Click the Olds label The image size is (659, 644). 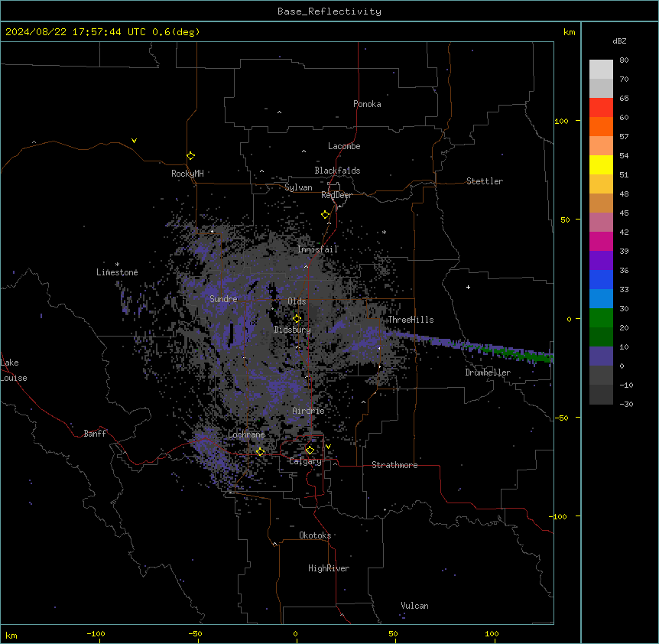pos(297,301)
